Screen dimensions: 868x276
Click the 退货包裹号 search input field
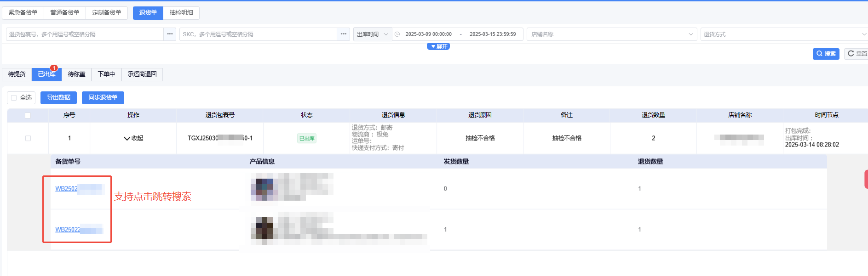[85, 34]
